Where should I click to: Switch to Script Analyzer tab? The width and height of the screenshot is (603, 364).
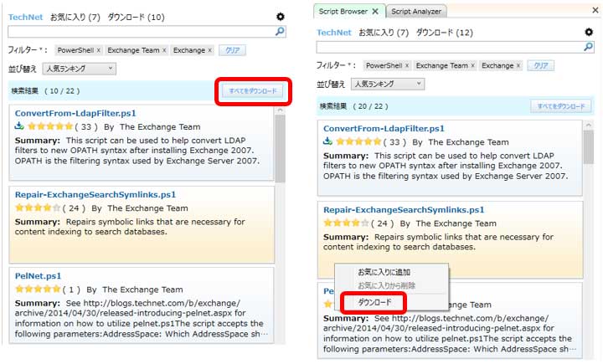[416, 12]
